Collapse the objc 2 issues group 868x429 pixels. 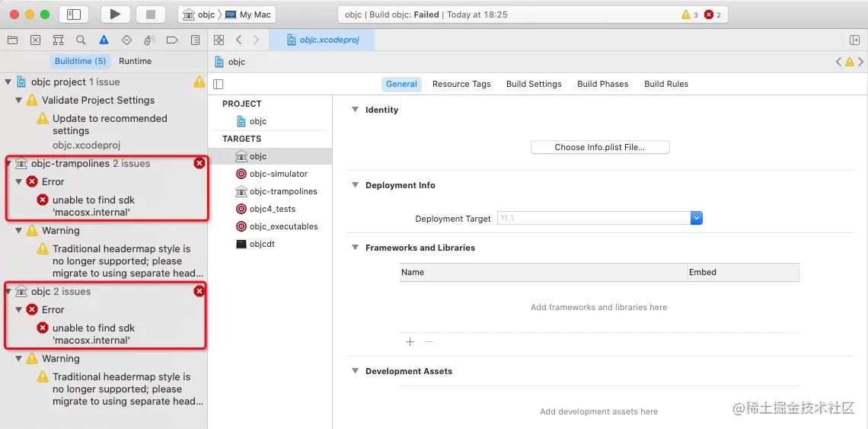pos(8,292)
